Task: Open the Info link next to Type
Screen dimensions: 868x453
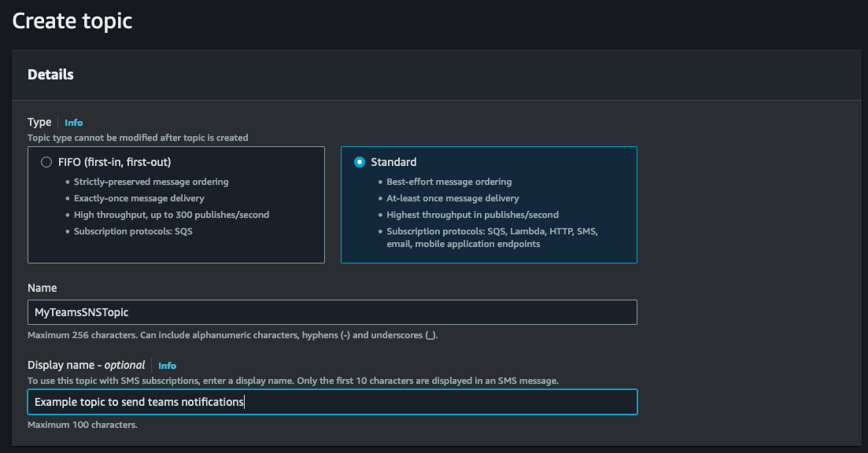Action: click(x=73, y=123)
